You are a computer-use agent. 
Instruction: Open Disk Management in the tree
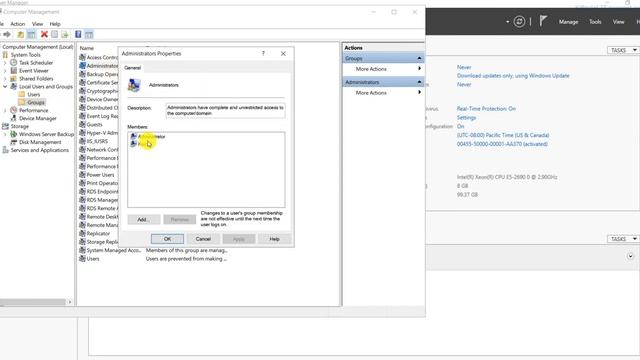tap(40, 142)
